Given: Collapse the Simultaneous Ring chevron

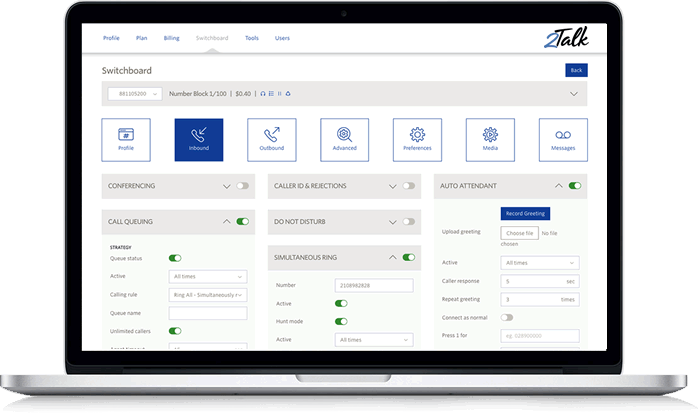Looking at the screenshot, I should (392, 257).
